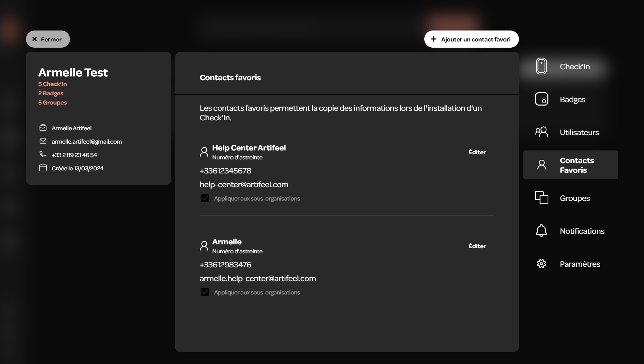
Task: Click the email armelle.help-center@artifeel.com
Action: (258, 278)
